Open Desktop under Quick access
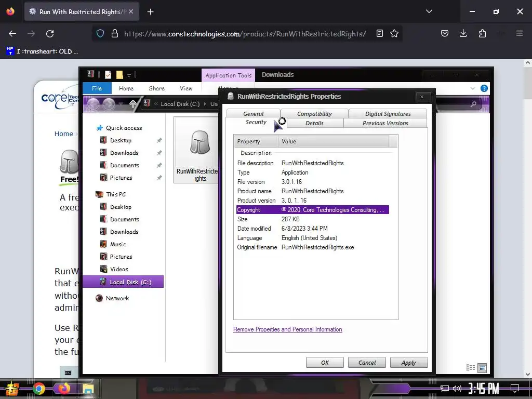 pos(121,140)
